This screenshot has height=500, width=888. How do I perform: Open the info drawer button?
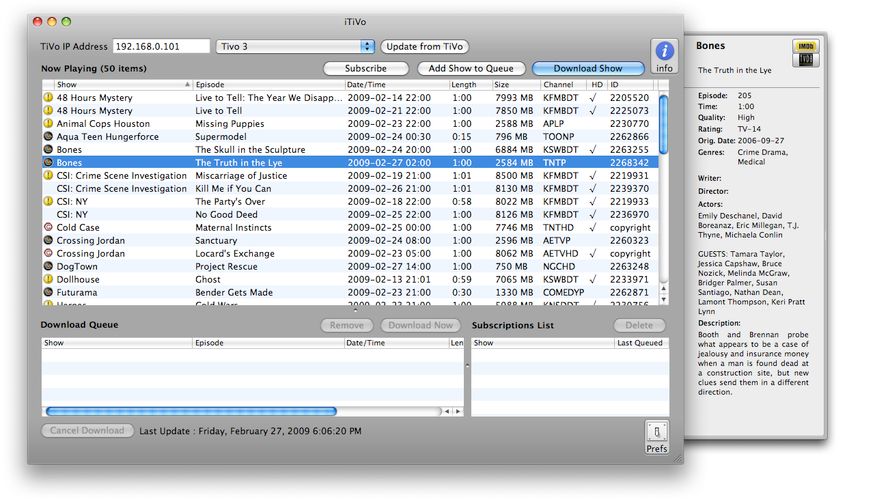tap(664, 56)
